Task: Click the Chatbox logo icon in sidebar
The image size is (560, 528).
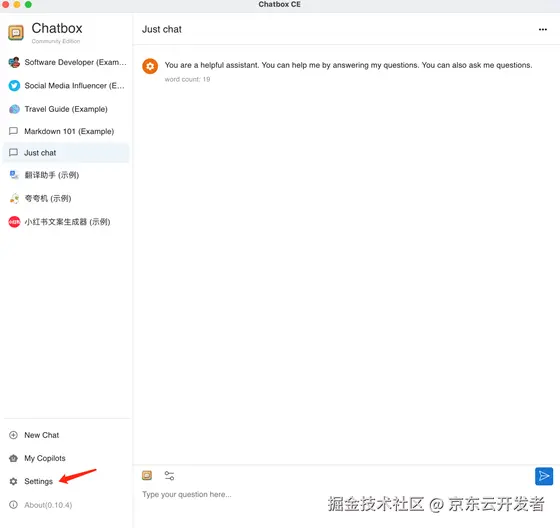Action: (x=16, y=33)
